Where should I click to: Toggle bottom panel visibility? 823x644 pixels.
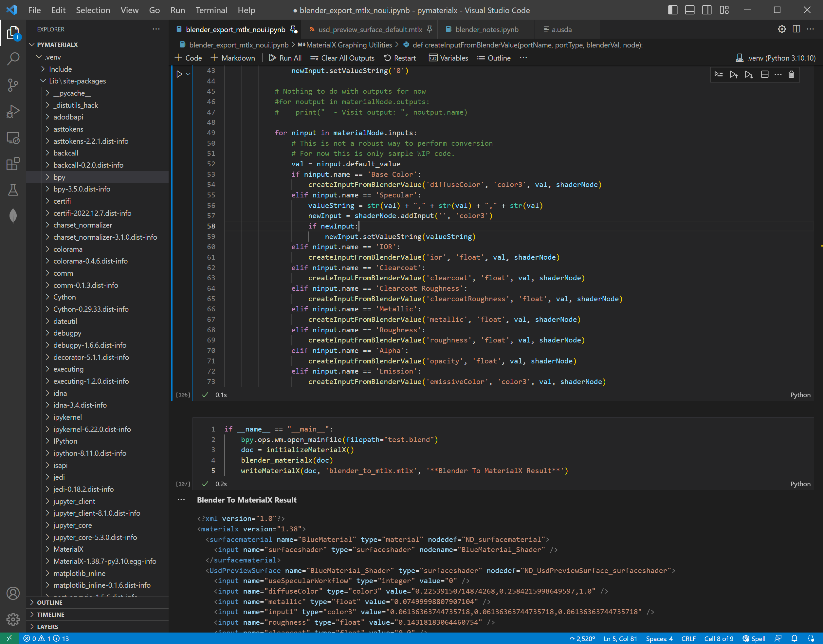[x=690, y=10]
